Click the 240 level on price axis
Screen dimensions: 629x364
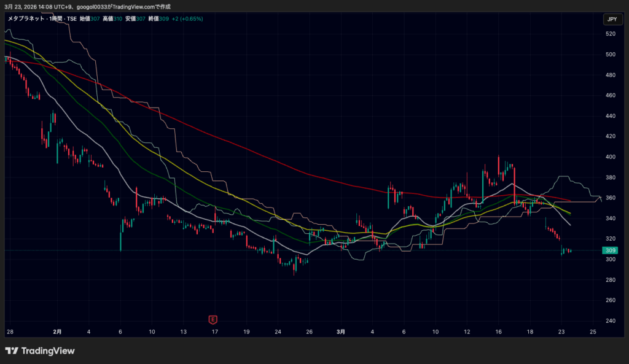[x=610, y=321]
